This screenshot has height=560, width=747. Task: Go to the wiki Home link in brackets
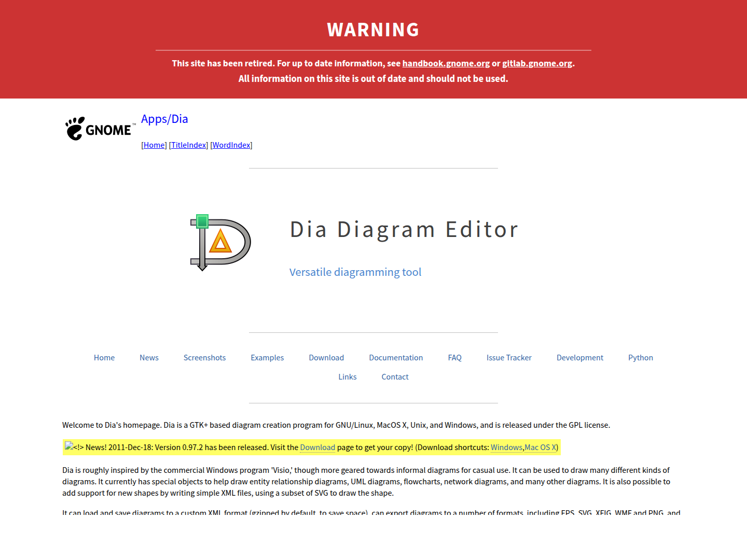coord(154,145)
